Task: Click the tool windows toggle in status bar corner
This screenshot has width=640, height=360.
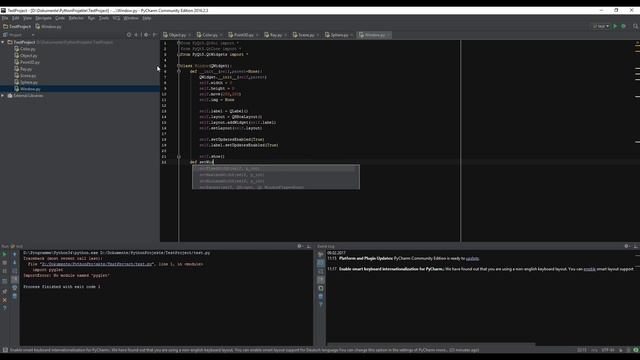Action: pos(5,350)
